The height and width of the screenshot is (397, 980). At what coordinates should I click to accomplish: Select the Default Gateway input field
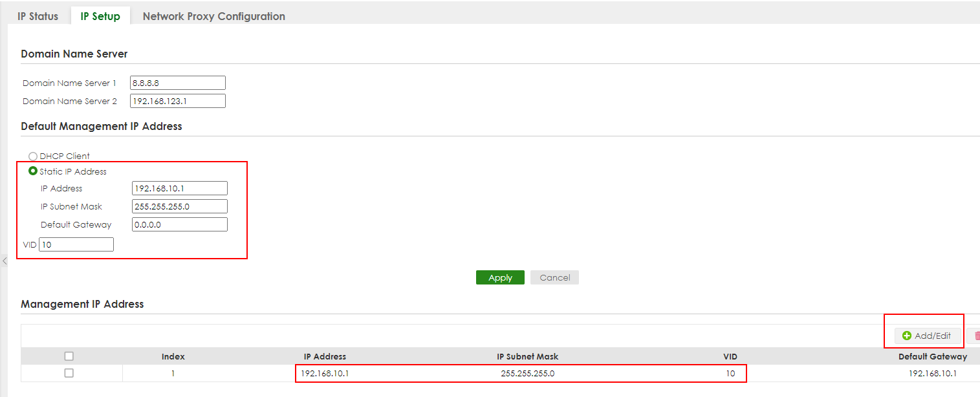point(179,224)
